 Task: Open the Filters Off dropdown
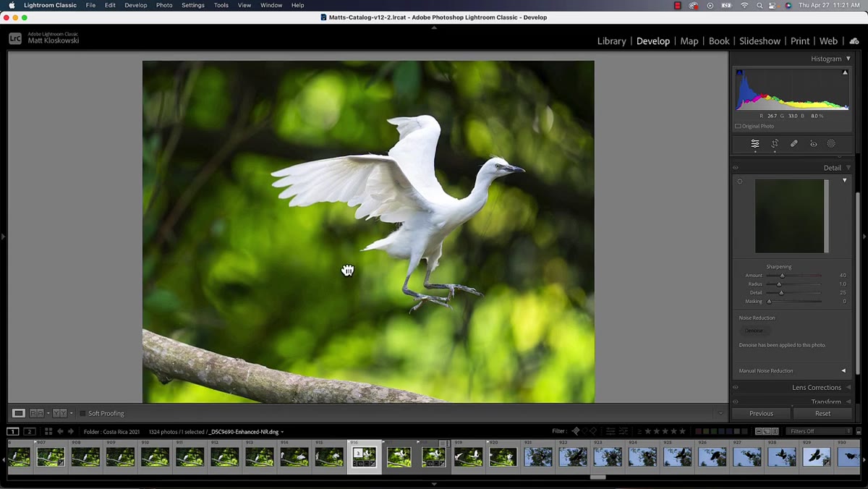(820, 431)
